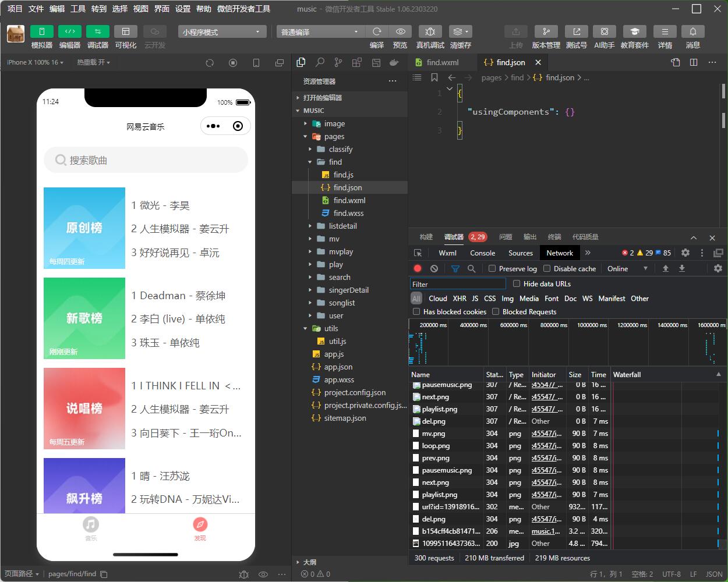
Task: Enable Blocked Requests checkbox
Action: pos(496,311)
